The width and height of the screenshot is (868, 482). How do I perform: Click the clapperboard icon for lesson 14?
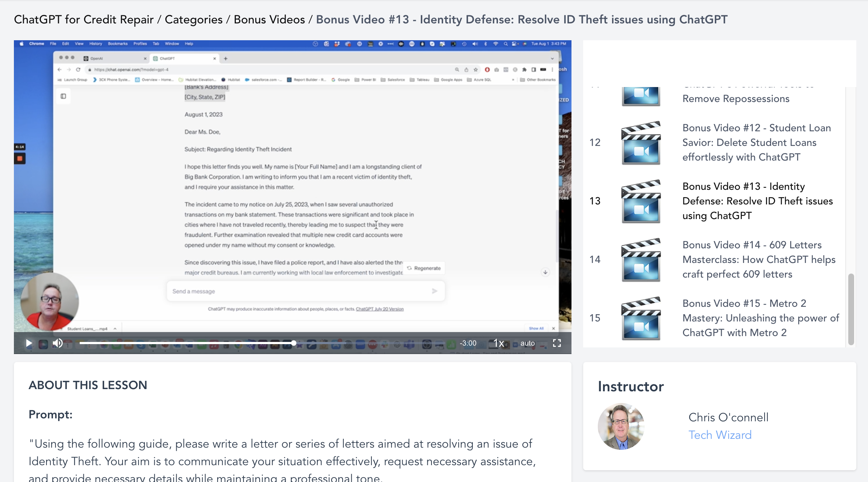click(x=641, y=260)
